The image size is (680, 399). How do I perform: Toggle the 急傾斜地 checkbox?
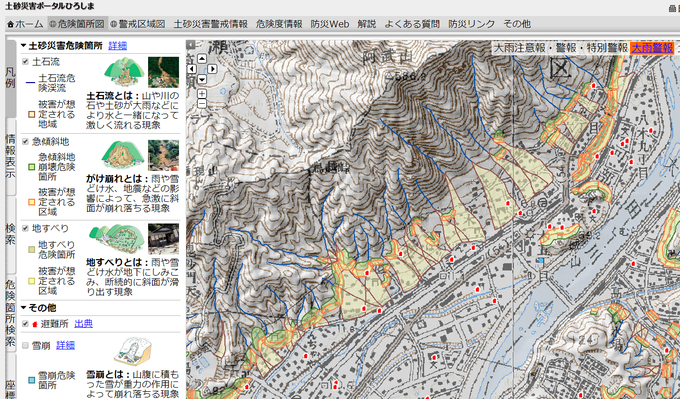tap(25, 142)
